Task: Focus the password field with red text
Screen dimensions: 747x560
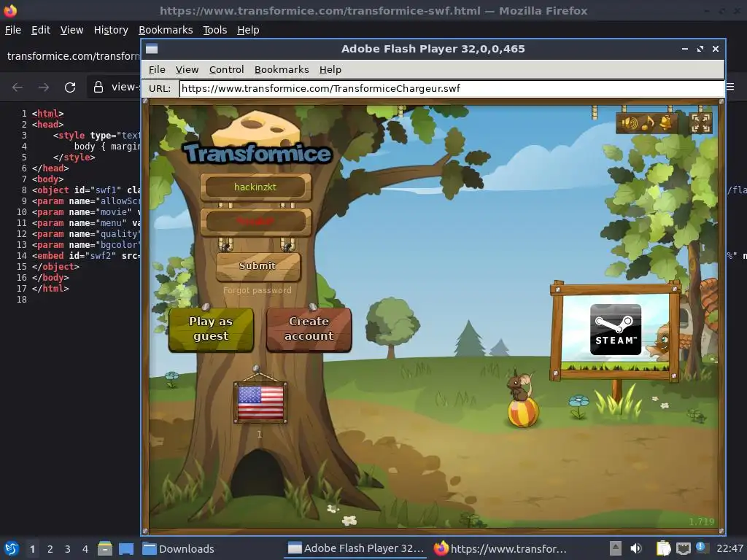Action: coord(256,222)
